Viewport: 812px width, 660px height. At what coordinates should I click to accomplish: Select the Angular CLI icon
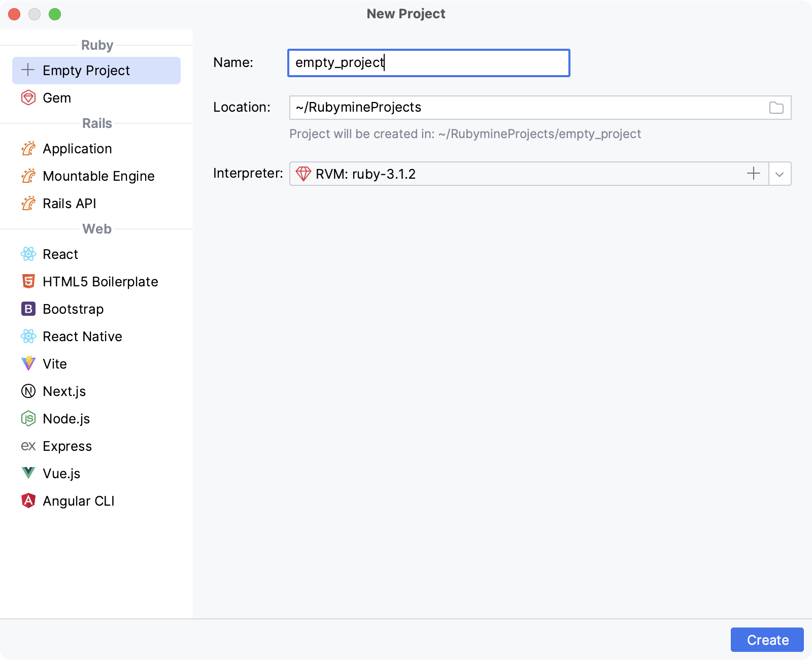[x=29, y=501]
